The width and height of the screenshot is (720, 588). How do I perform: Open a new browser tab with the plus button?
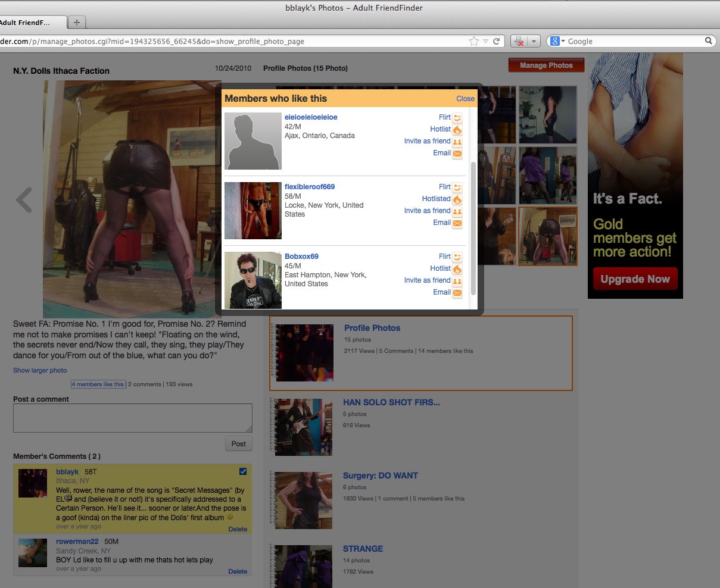(76, 22)
